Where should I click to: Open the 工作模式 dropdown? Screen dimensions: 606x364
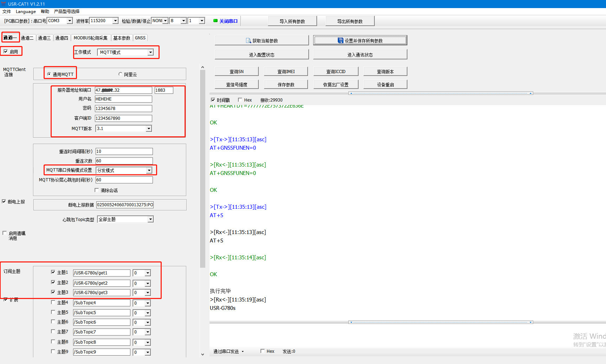pos(150,52)
